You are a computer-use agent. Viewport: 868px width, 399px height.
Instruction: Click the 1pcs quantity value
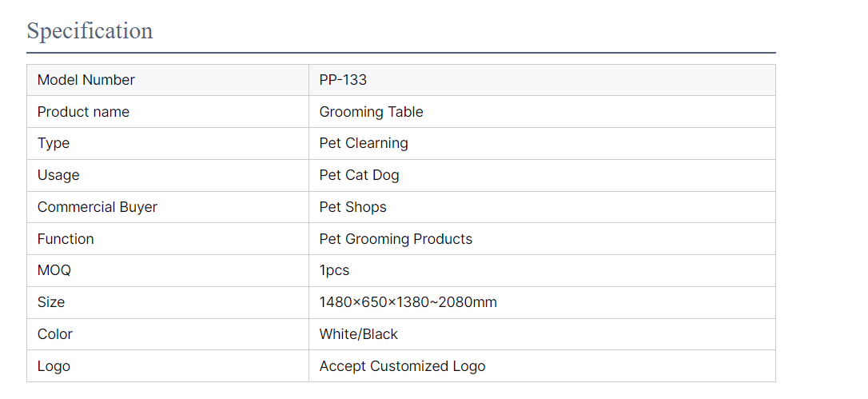334,271
